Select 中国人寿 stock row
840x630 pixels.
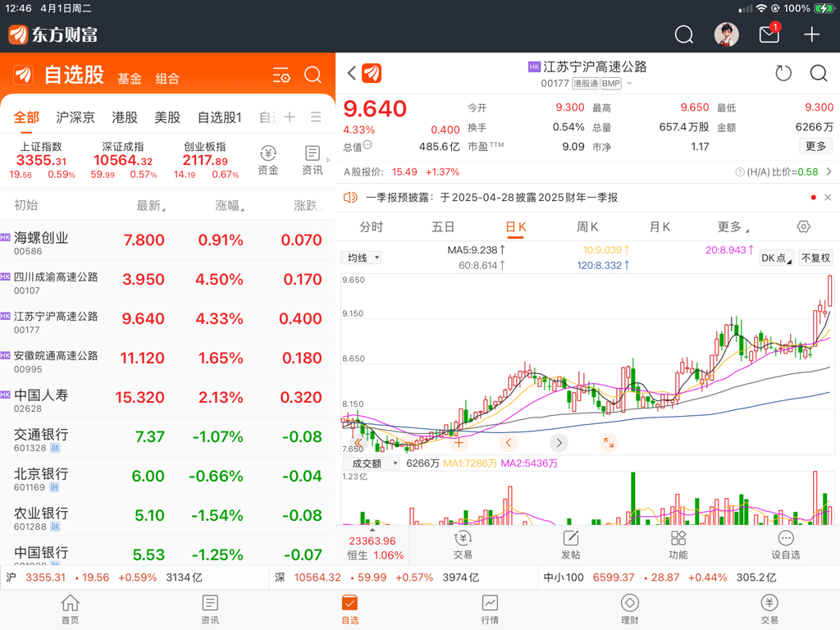point(167,397)
